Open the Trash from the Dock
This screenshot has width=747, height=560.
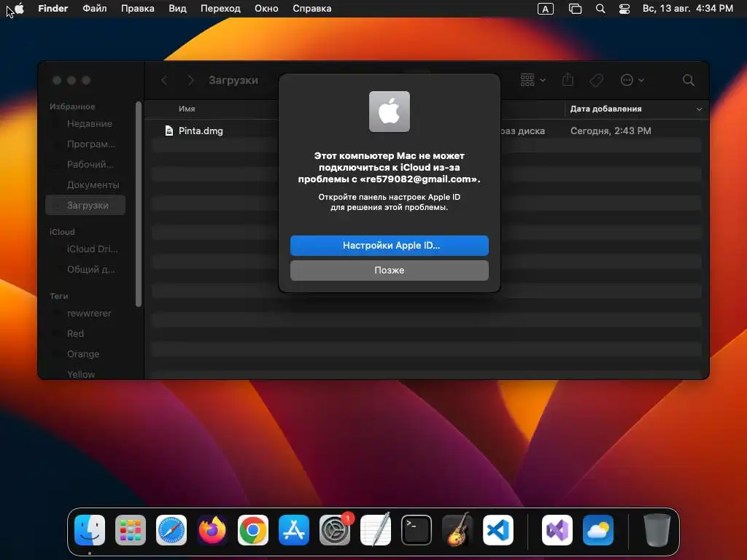click(x=657, y=530)
